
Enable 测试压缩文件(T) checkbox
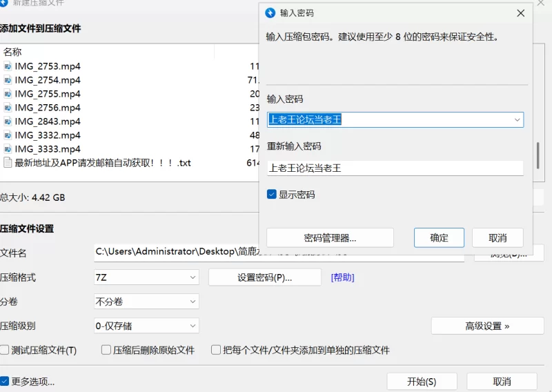coord(4,350)
